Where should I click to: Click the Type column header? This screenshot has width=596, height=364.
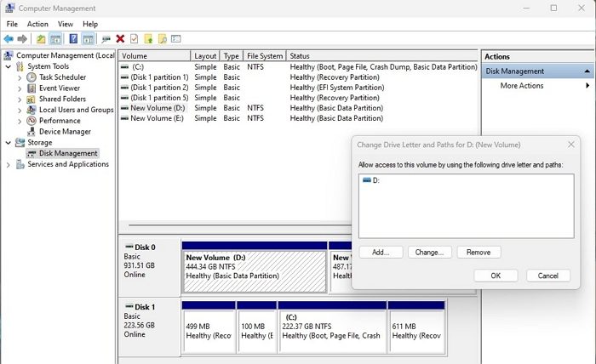(x=231, y=56)
